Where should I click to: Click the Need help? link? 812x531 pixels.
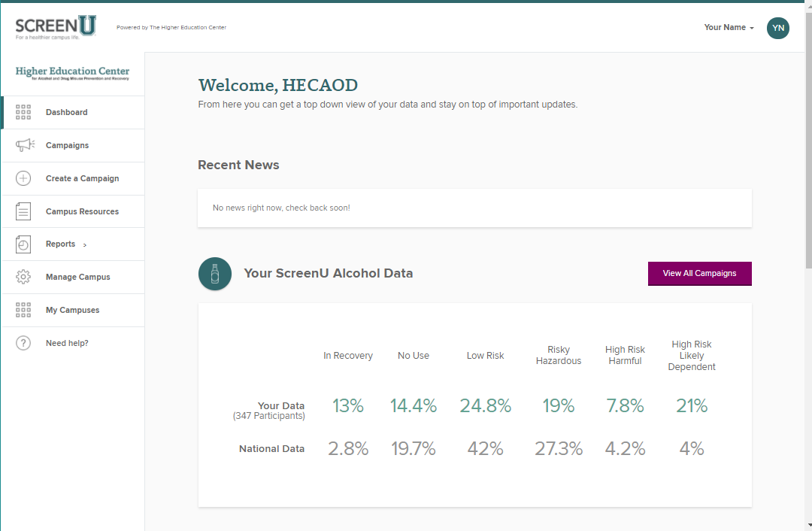[67, 343]
